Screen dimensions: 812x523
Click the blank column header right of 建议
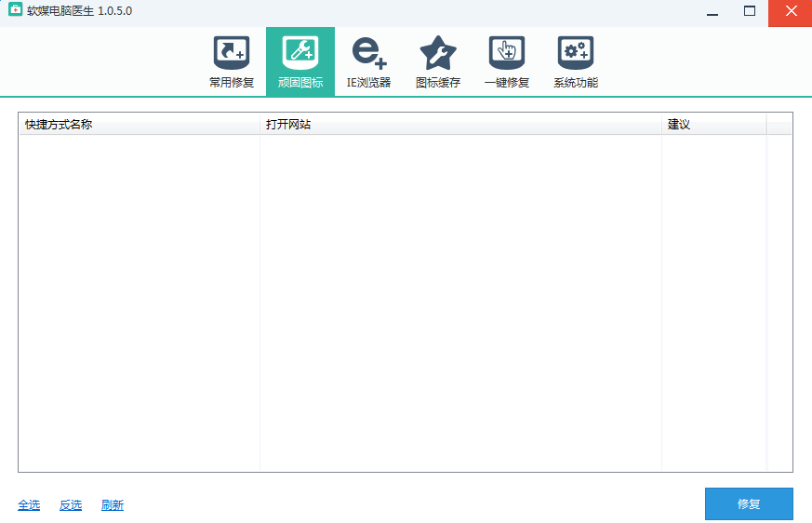779,124
